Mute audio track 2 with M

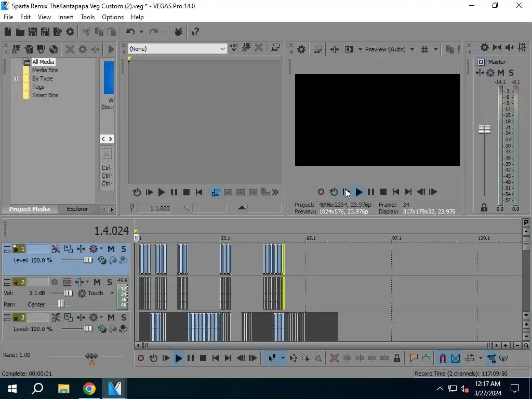97,282
